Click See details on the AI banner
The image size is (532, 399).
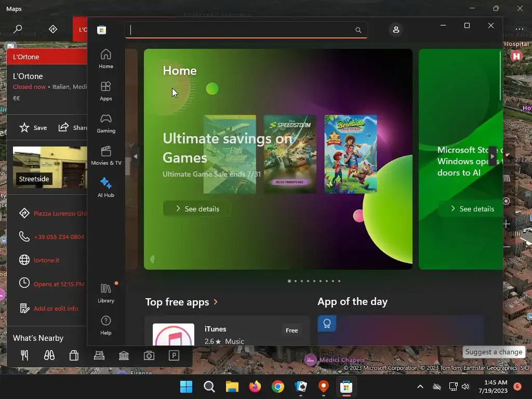[471, 209]
